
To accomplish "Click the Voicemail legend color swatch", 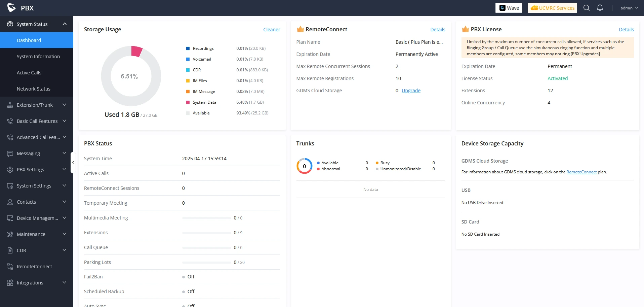I will pyautogui.click(x=188, y=59).
